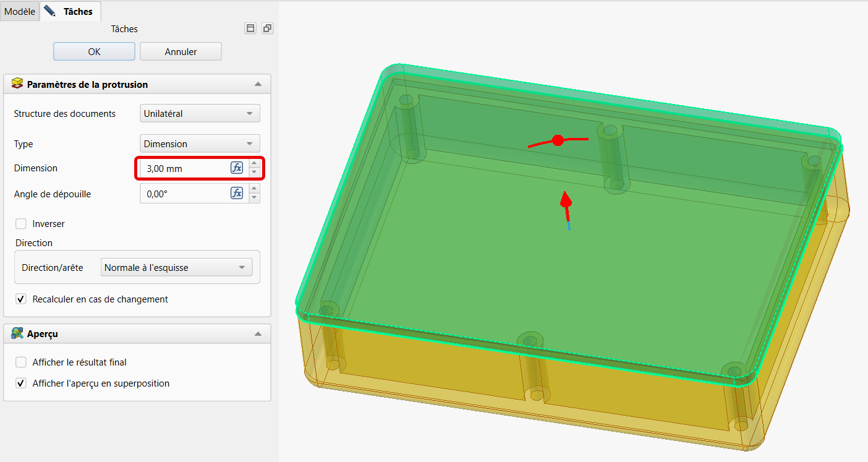Click the protrusion icon in the parameters header
868x462 pixels.
point(17,84)
